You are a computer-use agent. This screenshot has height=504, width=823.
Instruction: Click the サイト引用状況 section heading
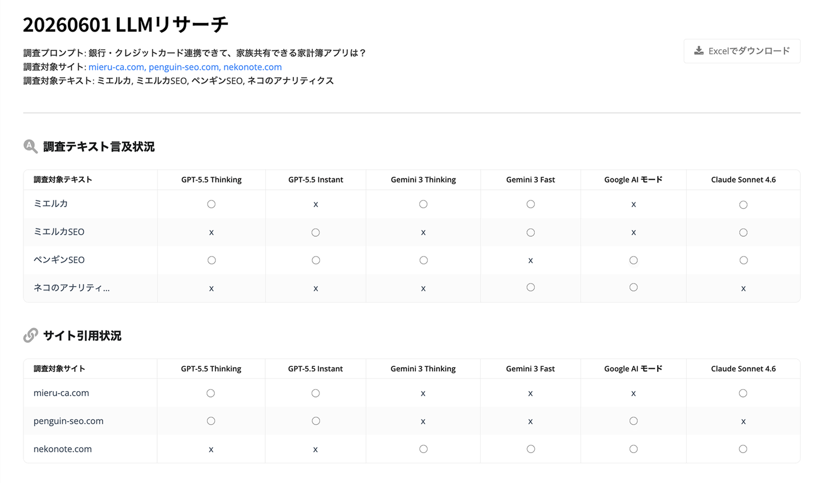pos(82,336)
